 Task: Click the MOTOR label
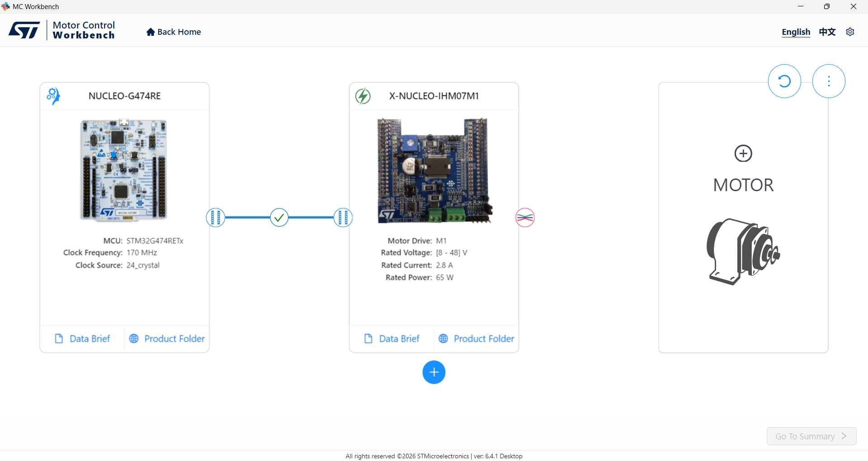(x=743, y=185)
